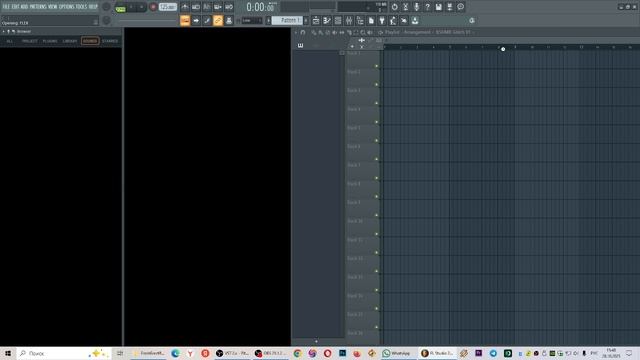Click the project info page icon

pyautogui.click(x=371, y=20)
